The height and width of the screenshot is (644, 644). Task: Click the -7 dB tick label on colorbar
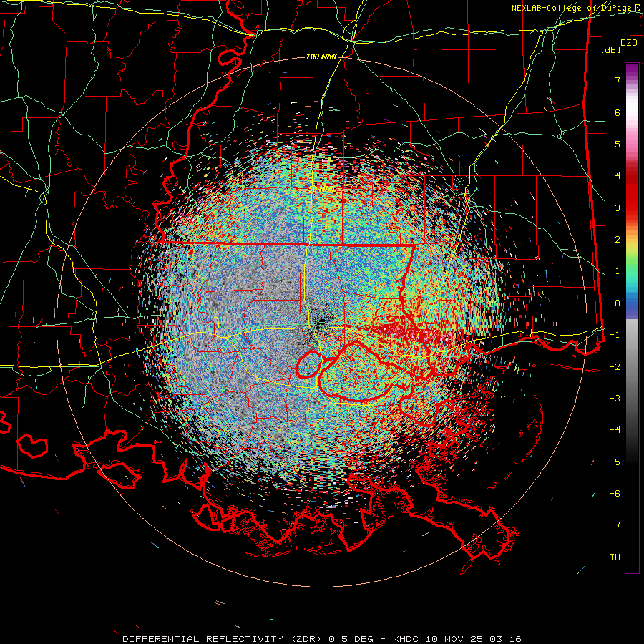coord(615,525)
